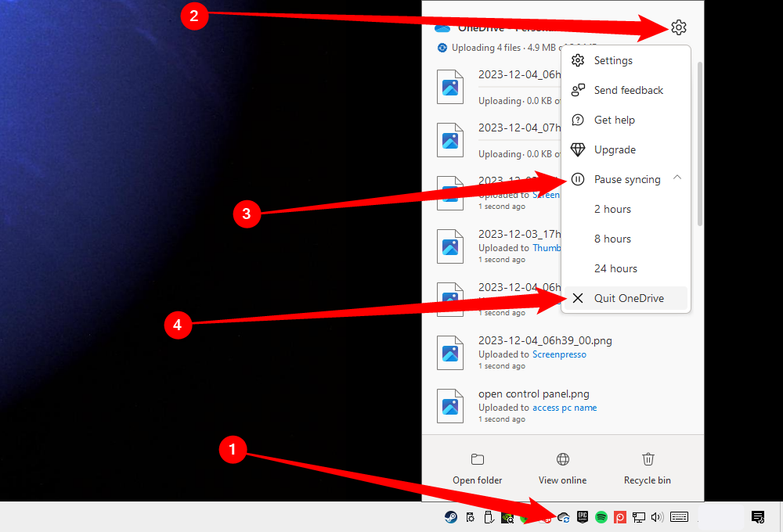Image resolution: width=783 pixels, height=532 pixels.
Task: Open Steam from the system tray
Action: pos(449,517)
